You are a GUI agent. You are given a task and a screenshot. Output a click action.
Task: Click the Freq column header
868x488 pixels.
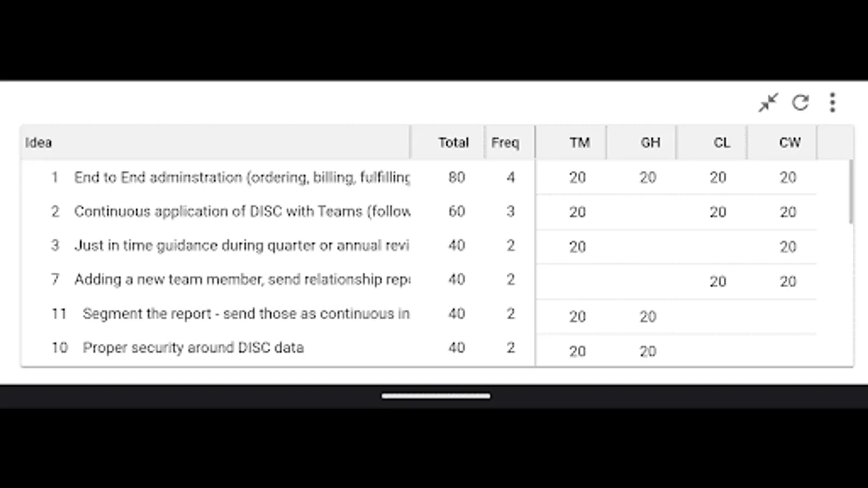click(505, 143)
